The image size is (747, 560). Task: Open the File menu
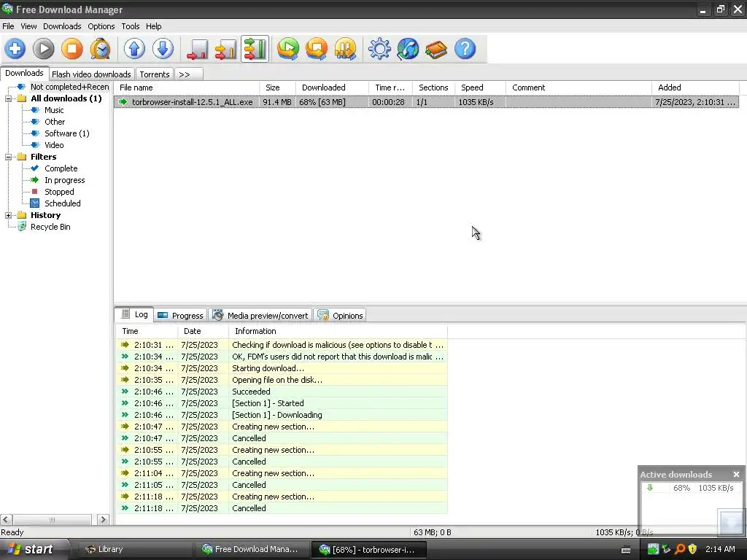click(8, 26)
